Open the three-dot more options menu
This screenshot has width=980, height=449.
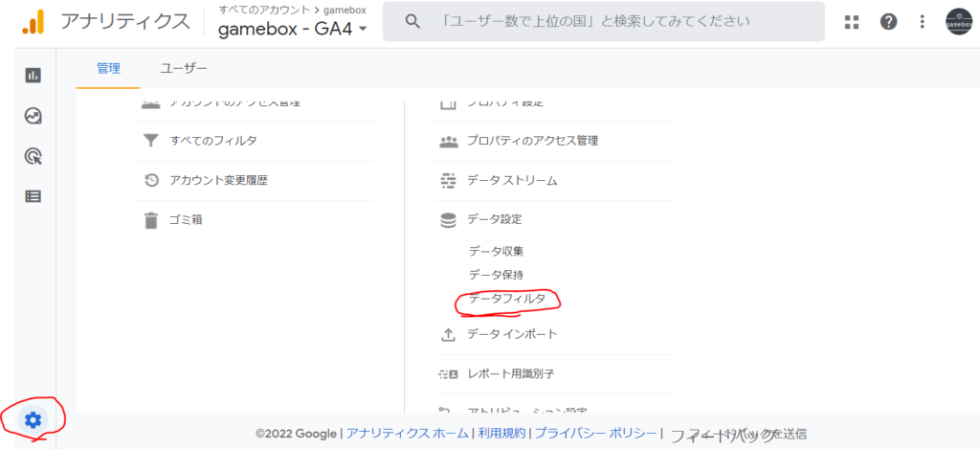pyautogui.click(x=922, y=21)
